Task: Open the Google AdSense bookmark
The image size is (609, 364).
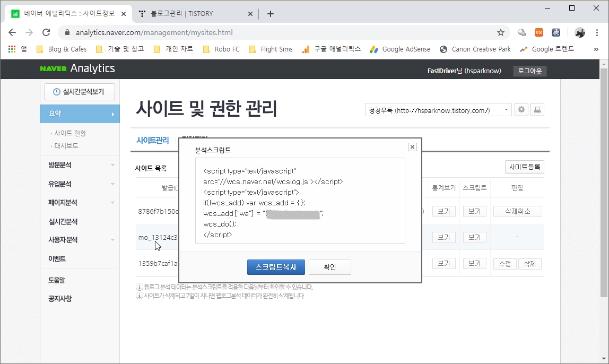Action: pyautogui.click(x=400, y=49)
